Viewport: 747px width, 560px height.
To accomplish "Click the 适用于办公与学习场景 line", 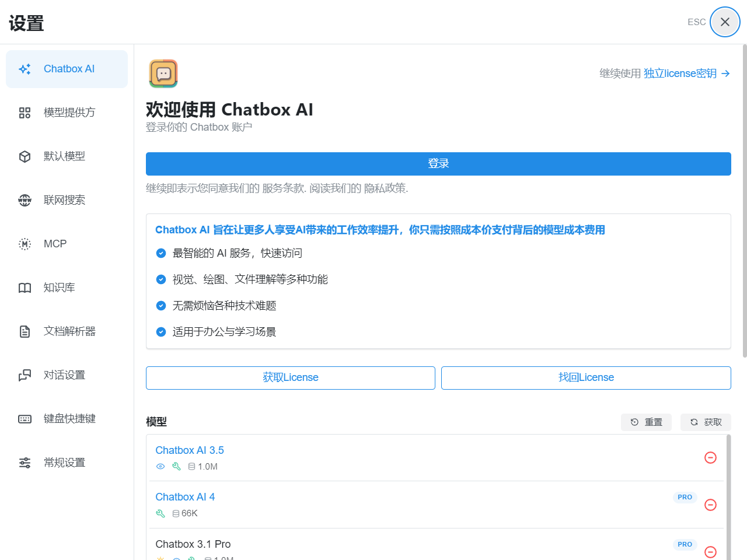I will tap(225, 332).
